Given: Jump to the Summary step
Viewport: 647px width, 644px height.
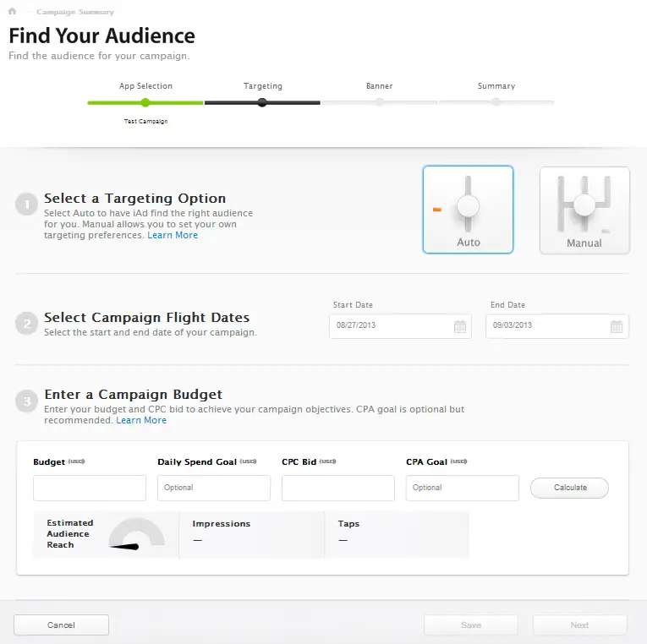Looking at the screenshot, I should click(496, 102).
